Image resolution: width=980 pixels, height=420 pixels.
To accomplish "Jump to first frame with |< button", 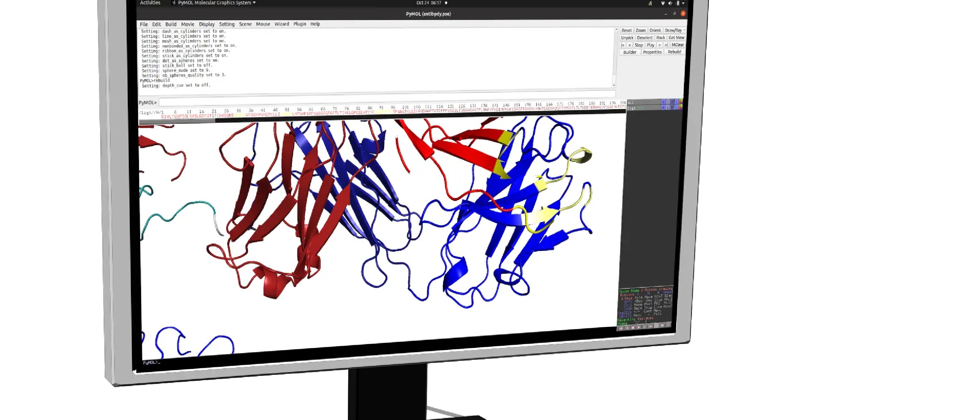I will (x=623, y=45).
